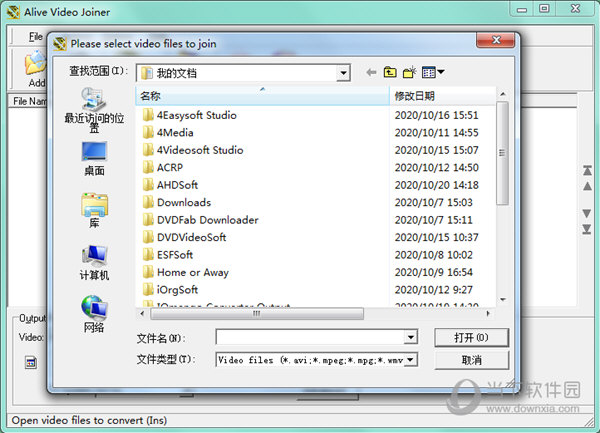Click the Downloads folder icon
600x433 pixels.
[x=148, y=202]
